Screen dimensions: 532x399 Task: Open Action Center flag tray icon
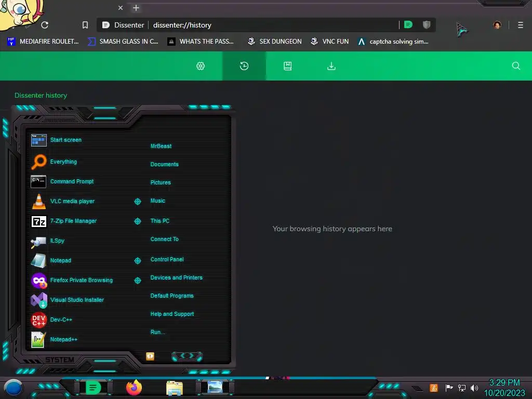(449, 388)
